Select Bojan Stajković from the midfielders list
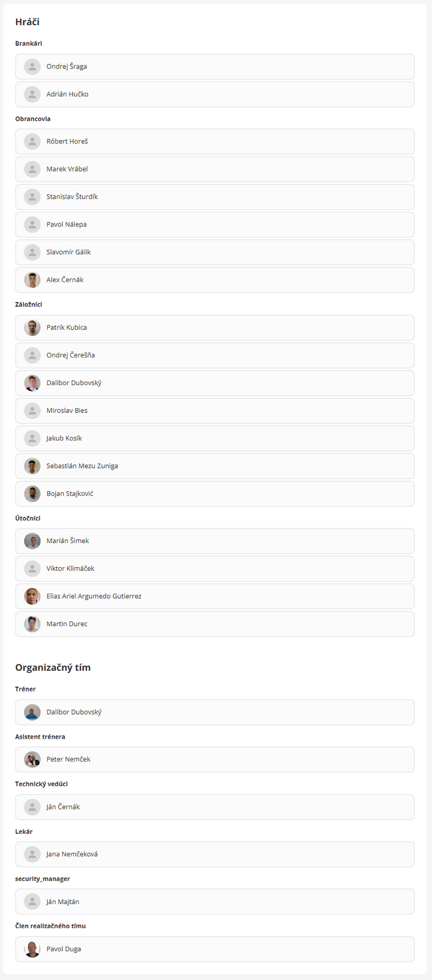432x980 pixels. [x=70, y=493]
